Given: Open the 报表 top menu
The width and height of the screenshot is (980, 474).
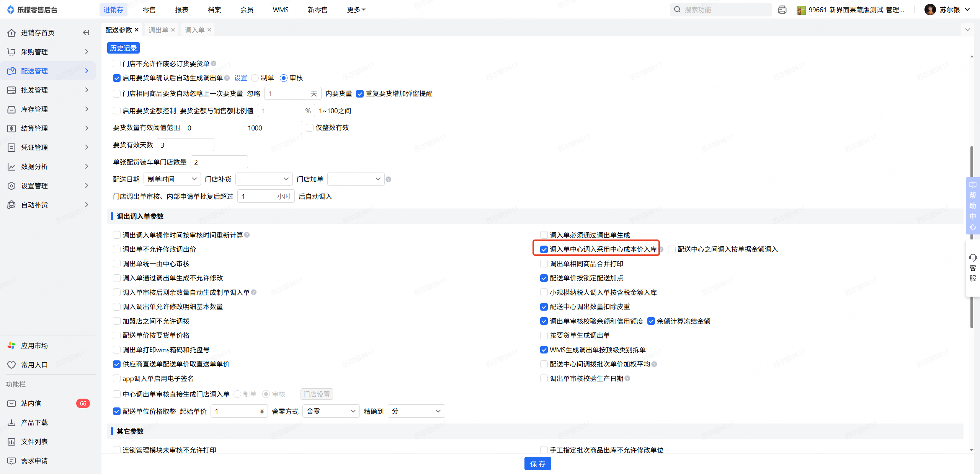Looking at the screenshot, I should click(x=181, y=10).
